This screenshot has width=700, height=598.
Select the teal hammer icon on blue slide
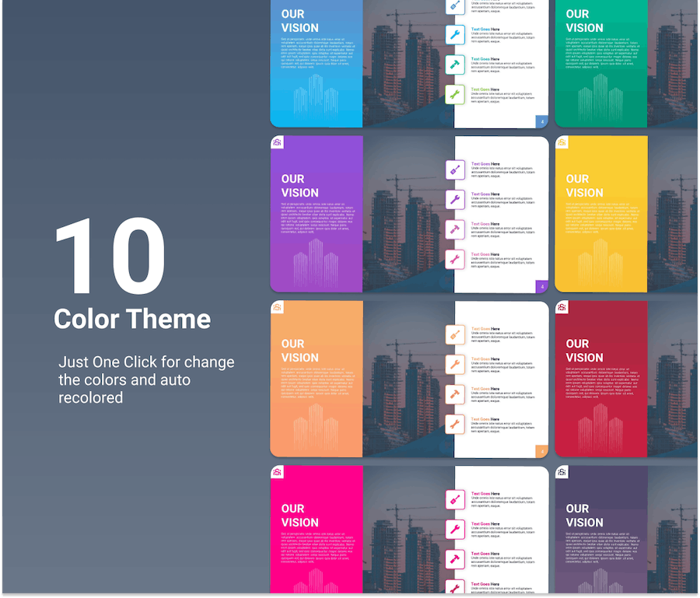click(455, 64)
